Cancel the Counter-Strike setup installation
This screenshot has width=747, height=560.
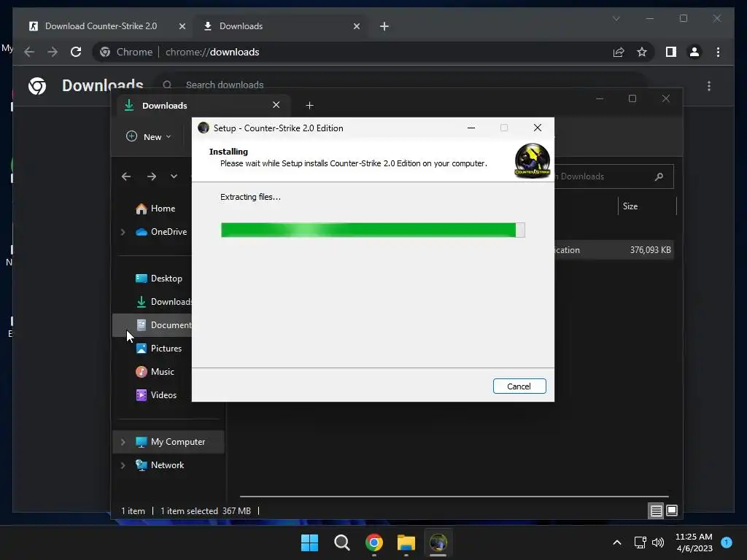click(519, 386)
